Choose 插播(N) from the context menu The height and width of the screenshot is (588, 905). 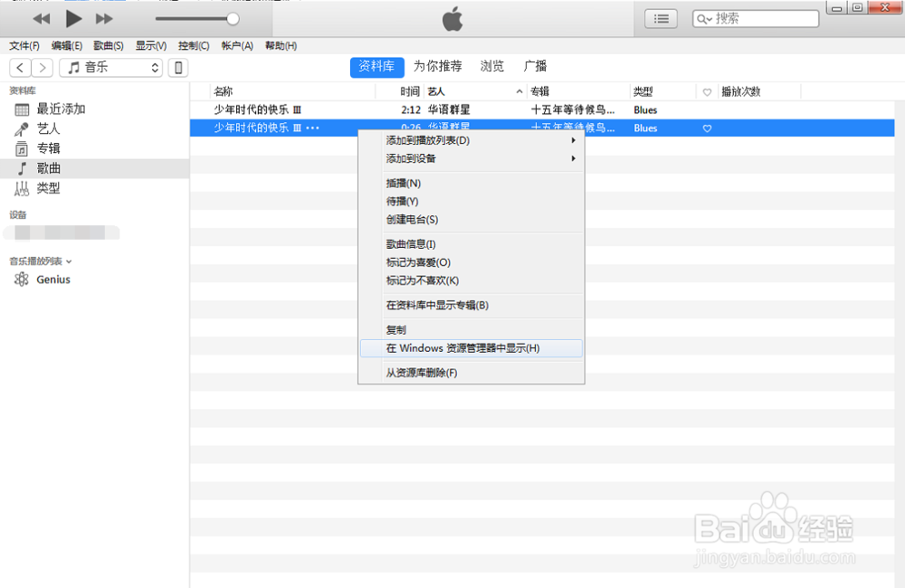click(472, 183)
